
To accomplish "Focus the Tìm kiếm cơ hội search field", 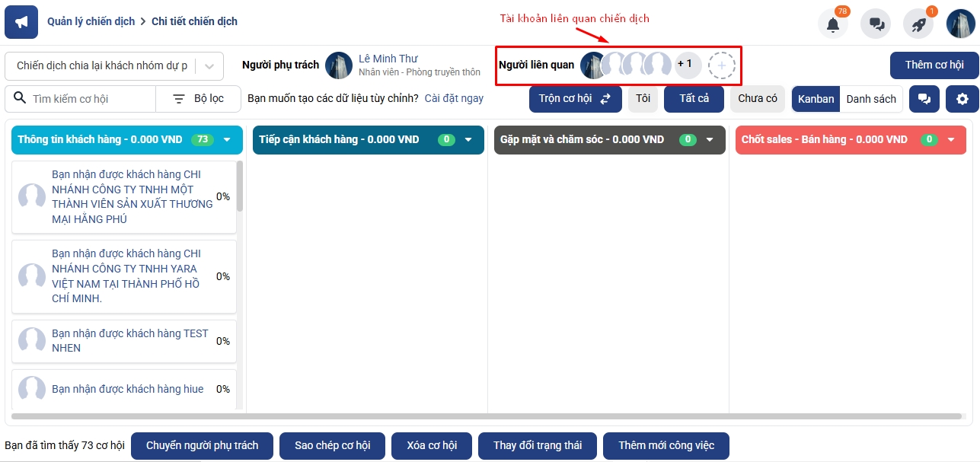I will point(91,99).
